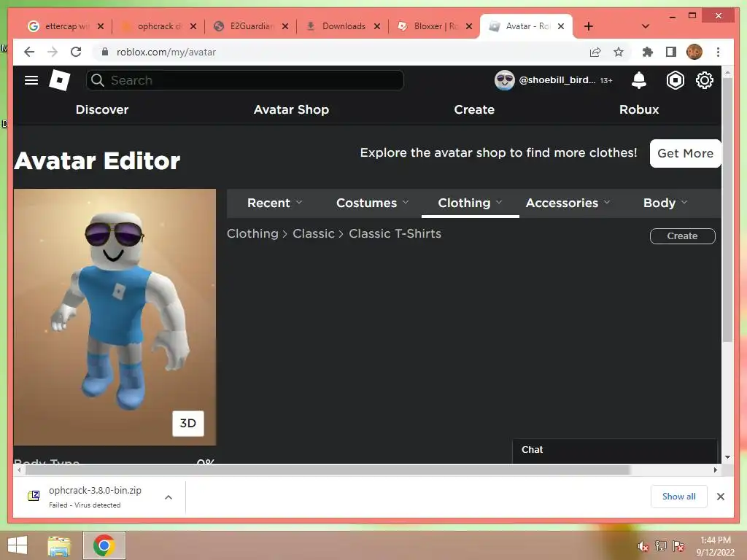The image size is (747, 560).
Task: Open the Avatar Shop page
Action: (x=291, y=109)
